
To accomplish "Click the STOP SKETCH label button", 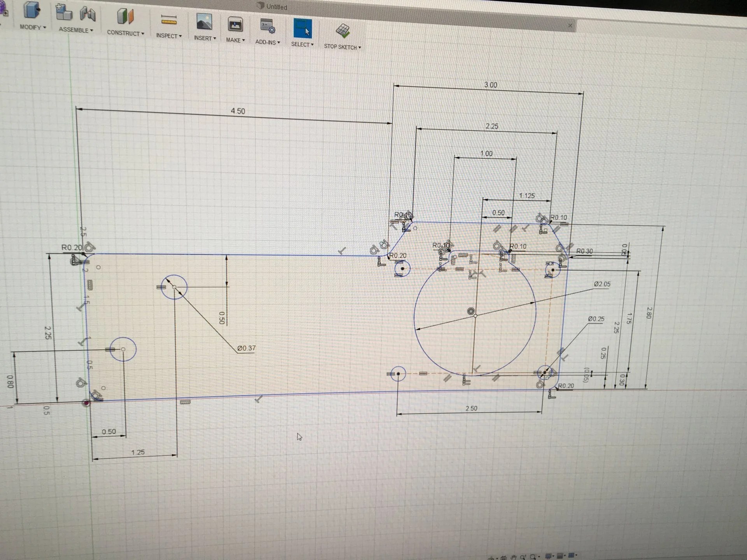I will (x=342, y=47).
